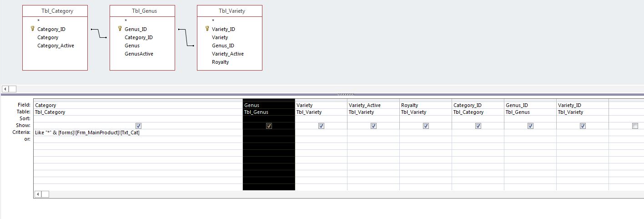The width and height of the screenshot is (644, 219).
Task: Check Show box in empty last column
Action: (x=635, y=126)
